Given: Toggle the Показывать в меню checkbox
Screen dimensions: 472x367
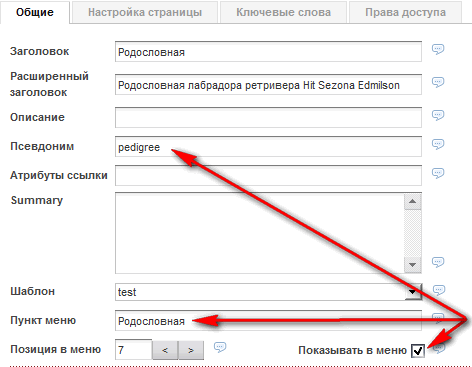Looking at the screenshot, I should [418, 350].
